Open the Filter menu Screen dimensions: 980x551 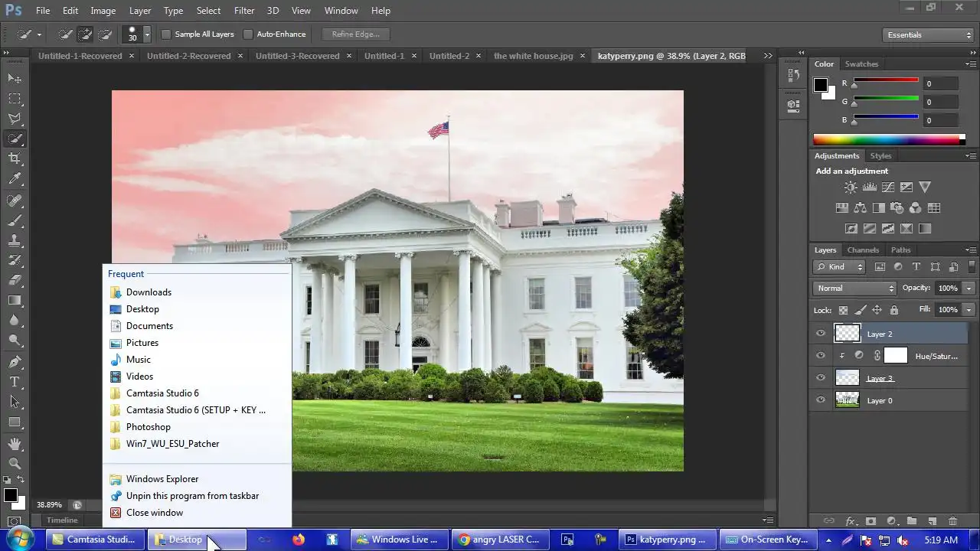244,11
